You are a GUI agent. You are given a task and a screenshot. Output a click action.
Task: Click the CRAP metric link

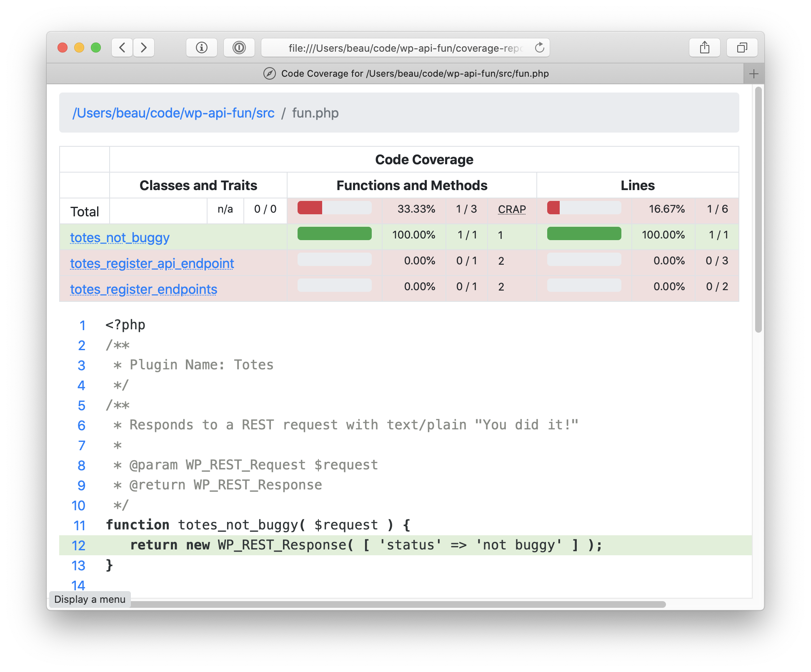click(512, 209)
